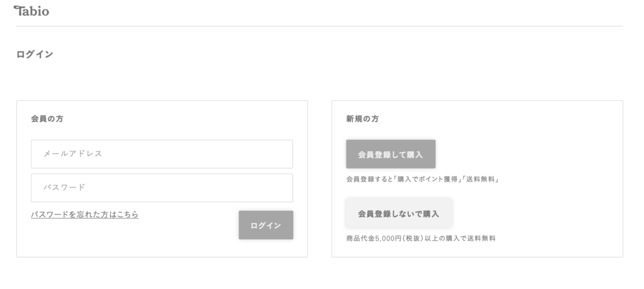The width and height of the screenshot is (644, 289).
Task: Click the パスワード placeholder text
Action: (64, 188)
